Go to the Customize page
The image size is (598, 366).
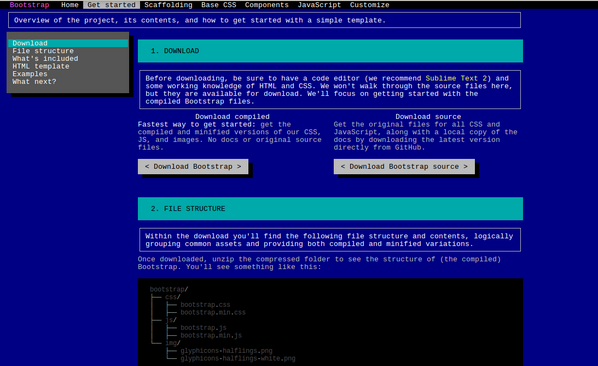click(370, 5)
